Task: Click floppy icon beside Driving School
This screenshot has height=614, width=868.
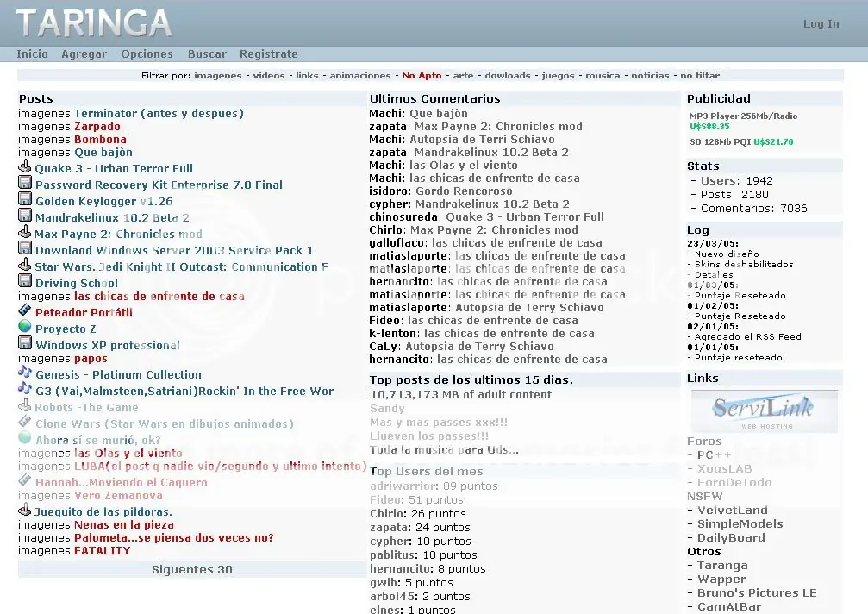Action: (25, 280)
